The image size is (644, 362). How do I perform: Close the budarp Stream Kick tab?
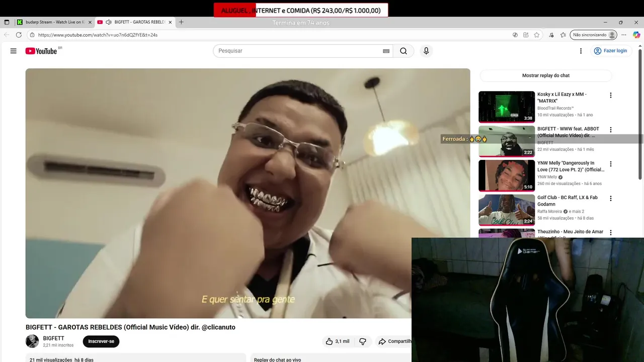(x=90, y=22)
